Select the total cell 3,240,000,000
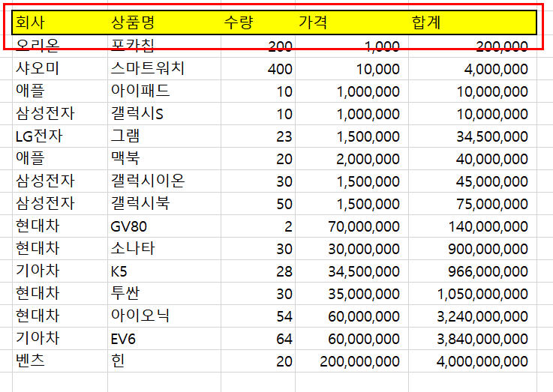The image size is (553, 392). pos(472,316)
